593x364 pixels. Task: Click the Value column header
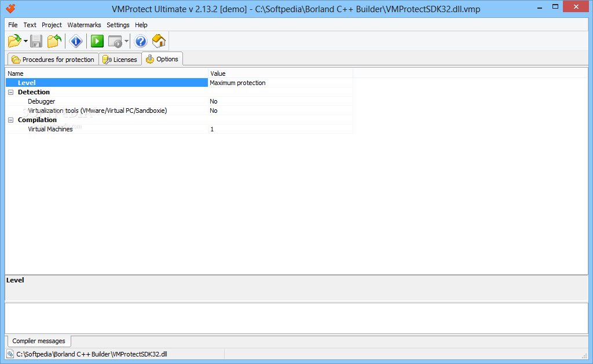[281, 73]
